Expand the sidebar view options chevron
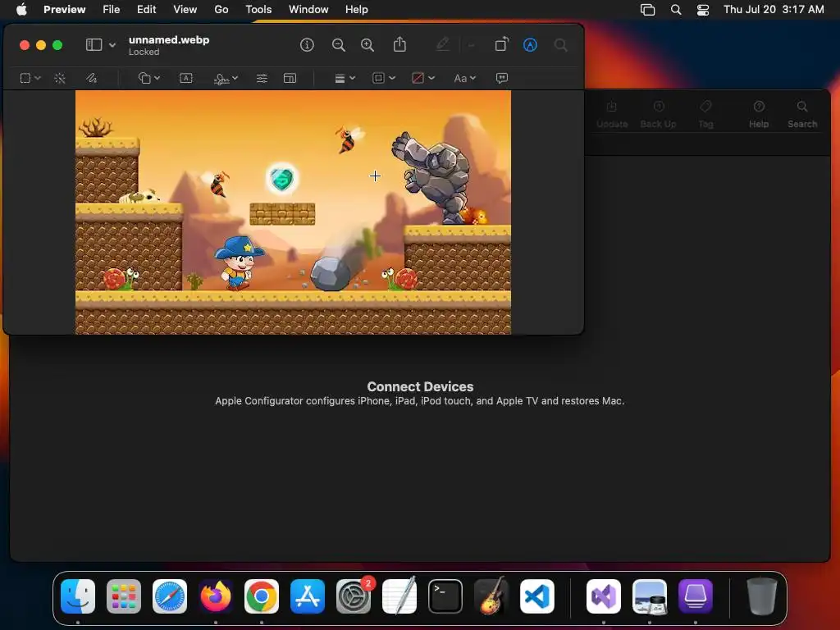Viewport: 840px width, 630px height. click(x=112, y=45)
